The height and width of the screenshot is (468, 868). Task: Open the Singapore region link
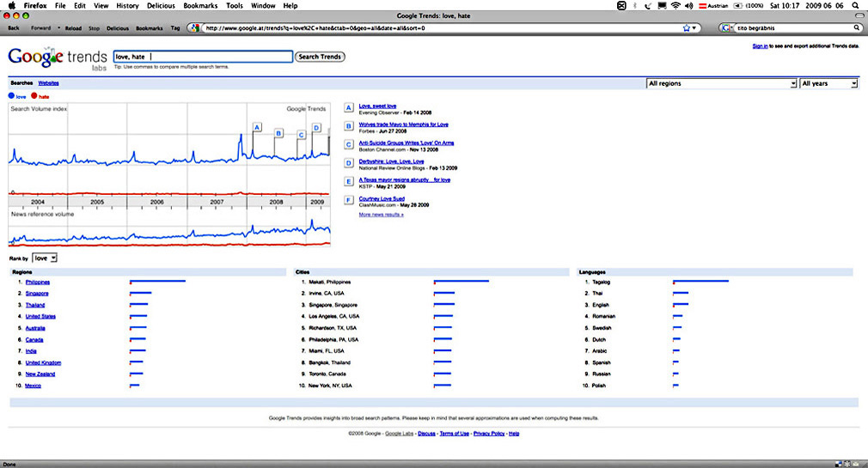[37, 294]
